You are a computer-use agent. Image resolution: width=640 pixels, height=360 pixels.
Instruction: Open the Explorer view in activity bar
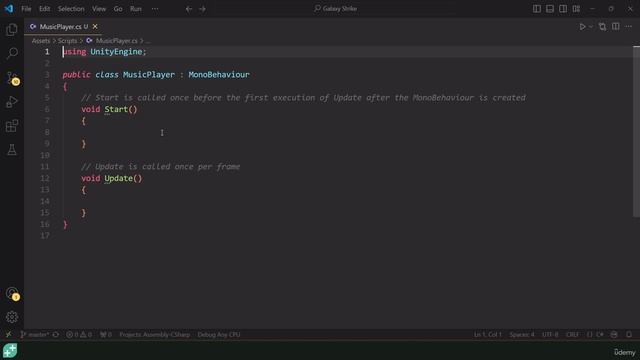tap(12, 29)
